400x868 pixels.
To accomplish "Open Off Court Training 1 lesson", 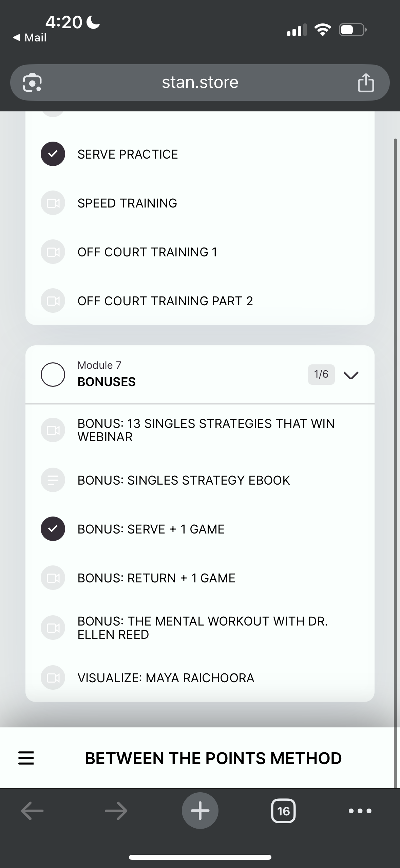I will click(x=147, y=252).
